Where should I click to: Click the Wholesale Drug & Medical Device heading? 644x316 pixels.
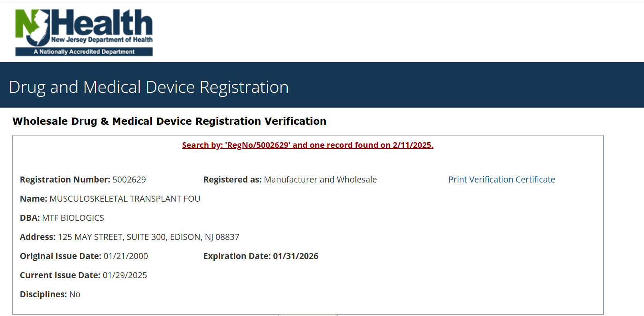[169, 121]
